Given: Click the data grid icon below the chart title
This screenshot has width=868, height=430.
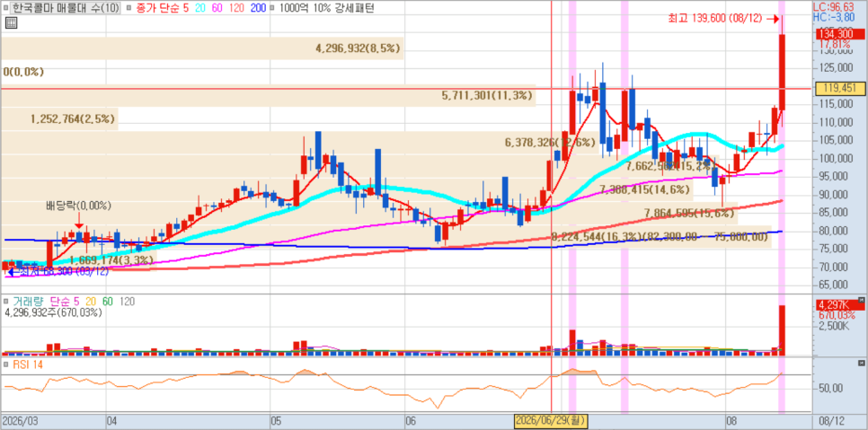Looking at the screenshot, I should [x=11, y=22].
